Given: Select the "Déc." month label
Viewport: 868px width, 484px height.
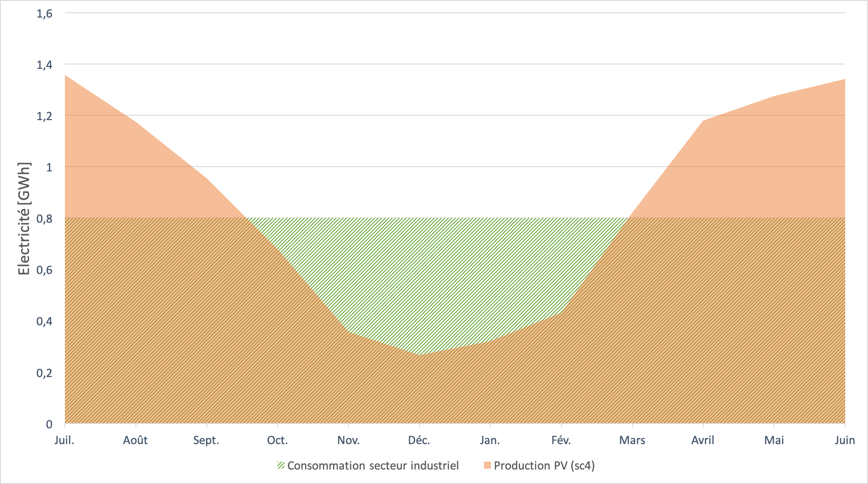Looking at the screenshot, I should click(419, 440).
